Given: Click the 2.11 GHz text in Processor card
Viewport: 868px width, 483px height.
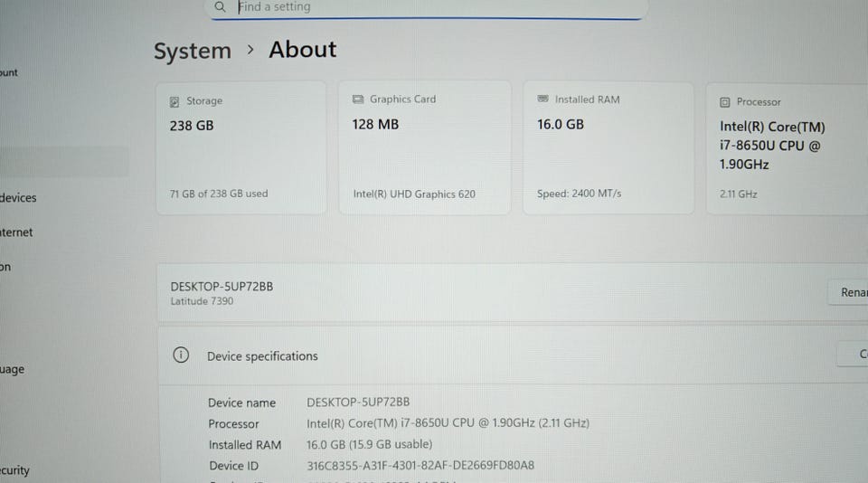Looking at the screenshot, I should coord(739,194).
